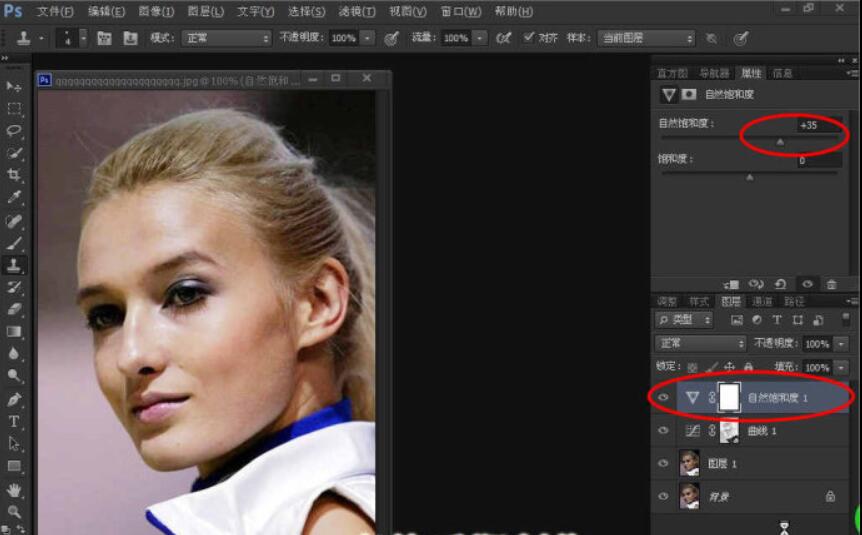Open the 窗口(W) menu

pyautogui.click(x=461, y=12)
